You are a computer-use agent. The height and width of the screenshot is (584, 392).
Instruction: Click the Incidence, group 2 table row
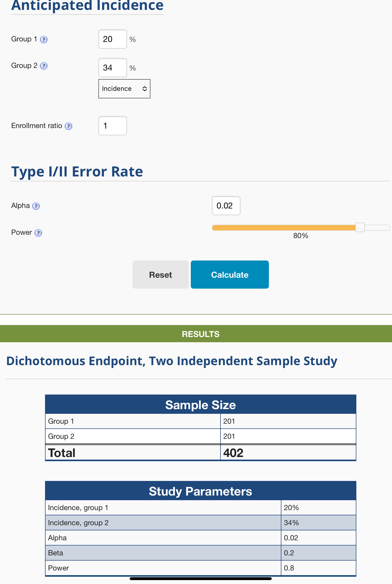click(201, 523)
